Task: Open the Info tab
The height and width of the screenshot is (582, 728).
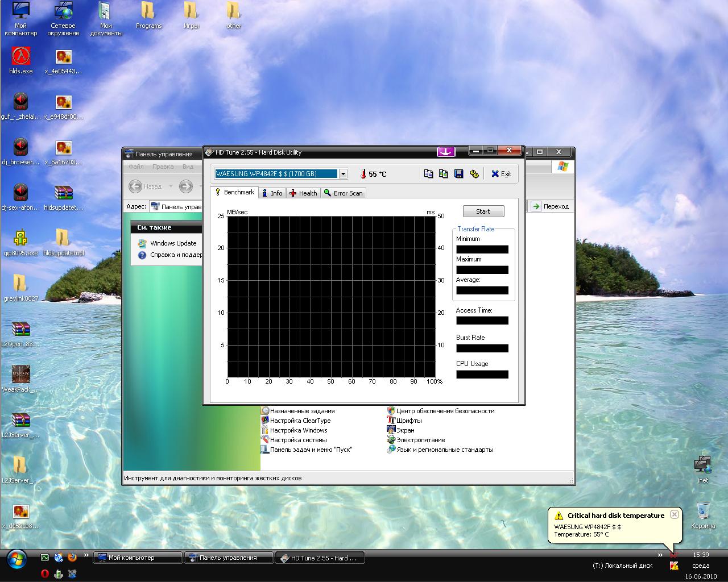Action: [272, 193]
